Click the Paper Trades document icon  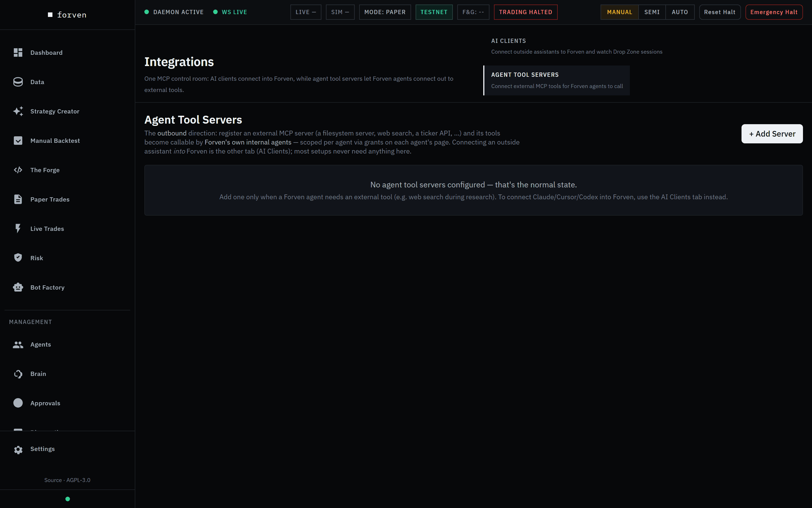click(x=18, y=199)
